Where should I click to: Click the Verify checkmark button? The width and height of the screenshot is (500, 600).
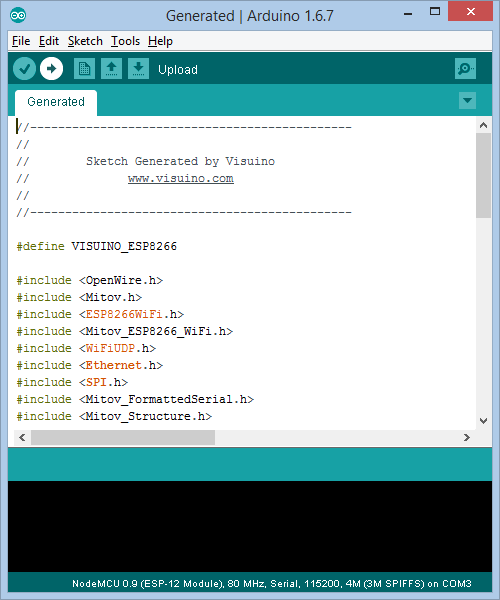pyautogui.click(x=24, y=69)
